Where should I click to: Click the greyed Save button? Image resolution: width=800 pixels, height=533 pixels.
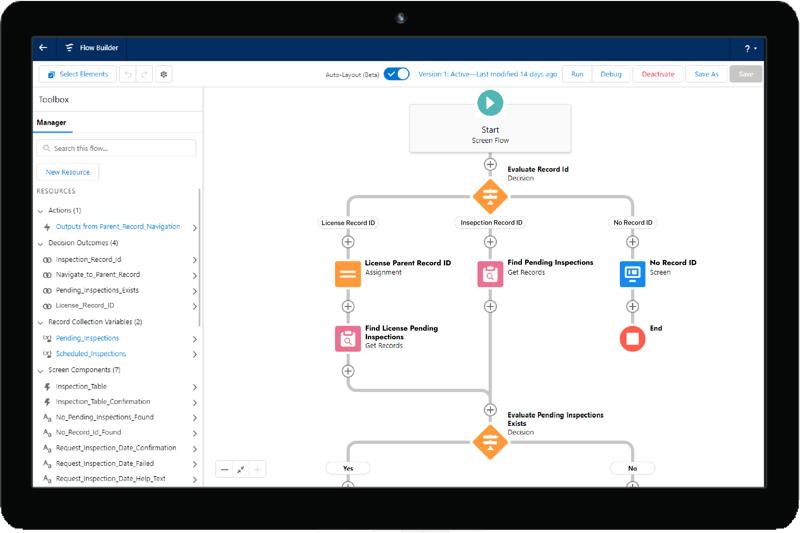coord(745,74)
